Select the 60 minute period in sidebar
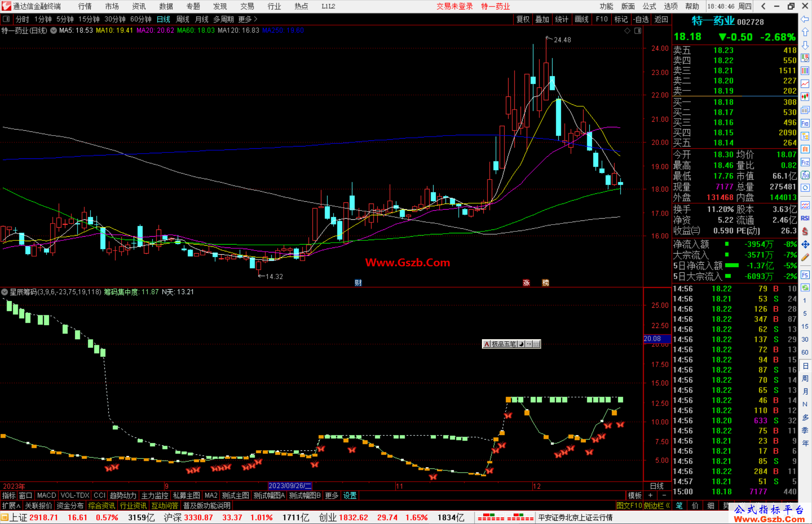This screenshot has height=524, width=812. (x=805, y=352)
